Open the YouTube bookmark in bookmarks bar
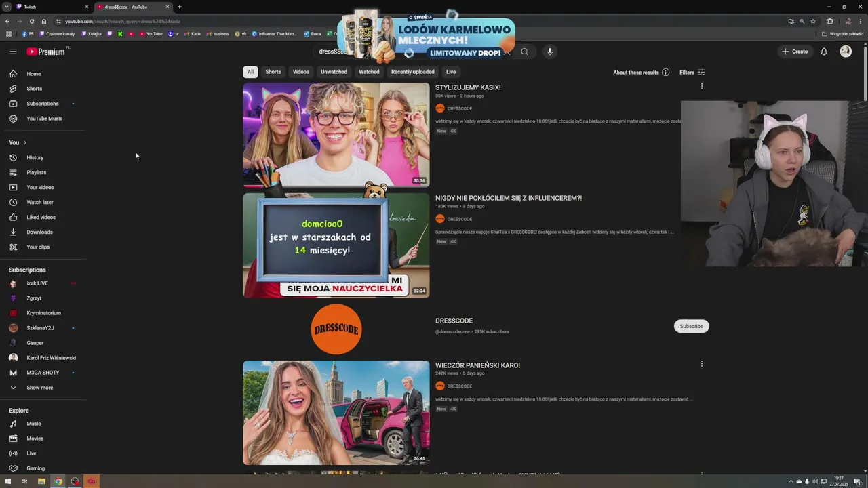Image resolution: width=868 pixels, height=488 pixels. coord(151,34)
